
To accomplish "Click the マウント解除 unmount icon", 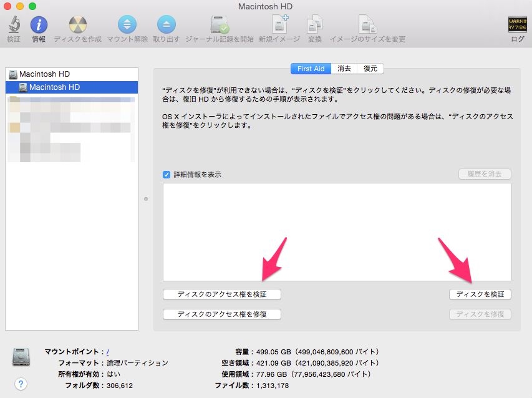I will 127,25.
